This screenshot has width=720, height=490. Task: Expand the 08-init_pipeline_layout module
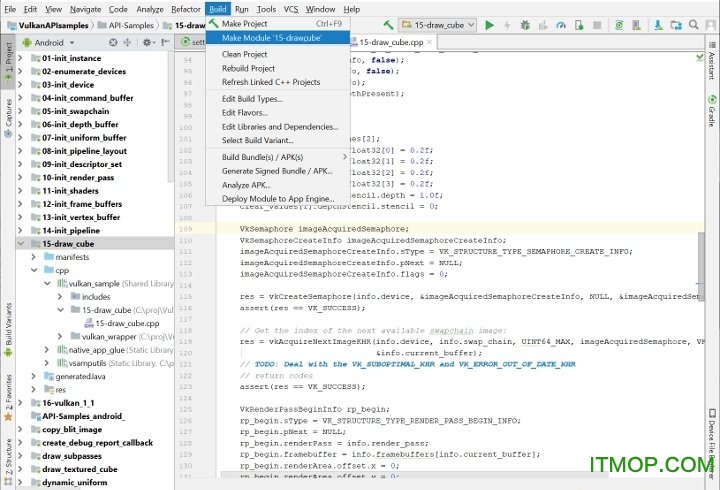pyautogui.click(x=20, y=151)
